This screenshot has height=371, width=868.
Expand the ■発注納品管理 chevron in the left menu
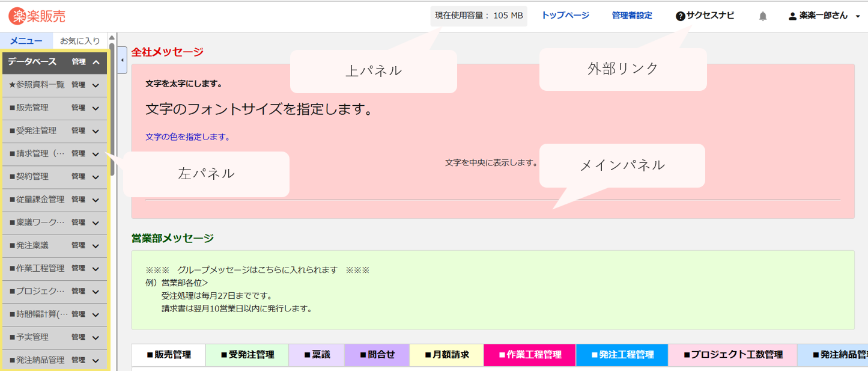(x=96, y=360)
